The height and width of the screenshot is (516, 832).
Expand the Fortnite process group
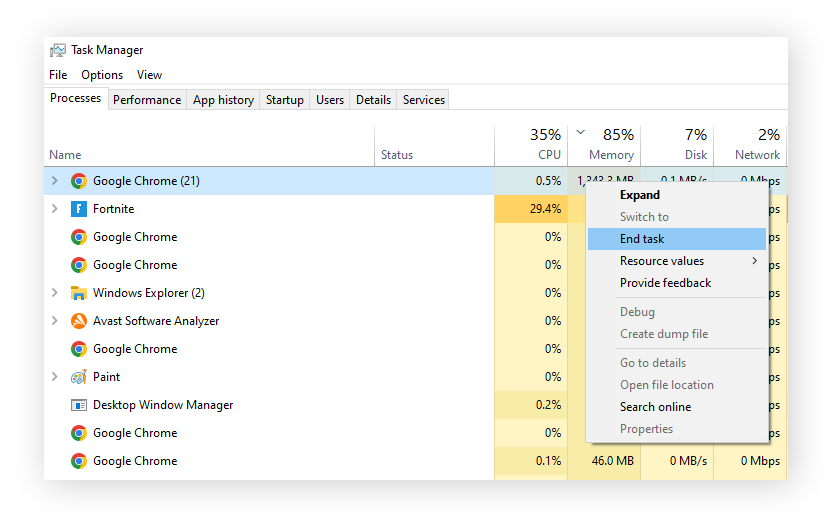(x=55, y=209)
